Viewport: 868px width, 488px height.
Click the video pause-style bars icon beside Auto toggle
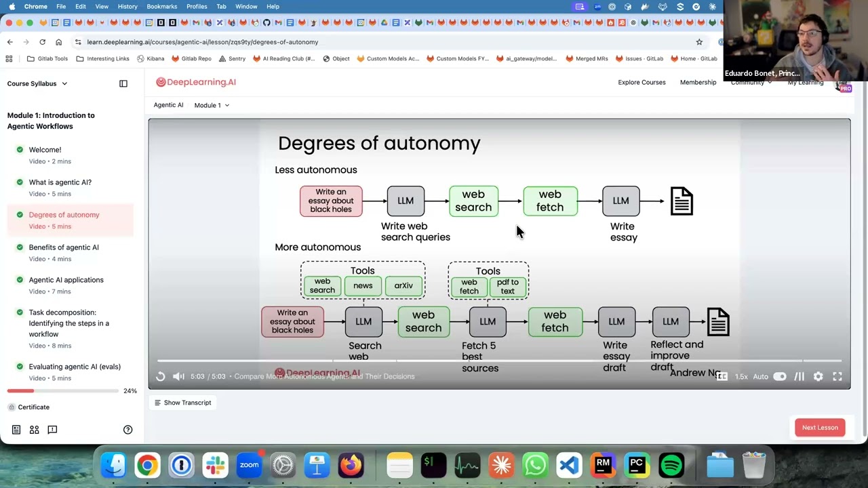pos(800,377)
